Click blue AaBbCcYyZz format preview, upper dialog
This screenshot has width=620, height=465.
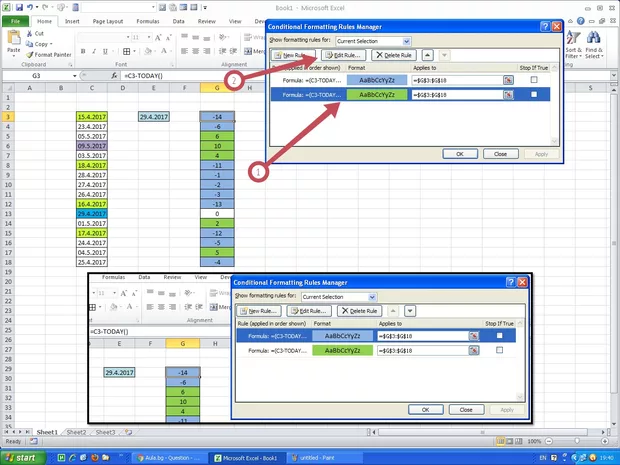(377, 80)
